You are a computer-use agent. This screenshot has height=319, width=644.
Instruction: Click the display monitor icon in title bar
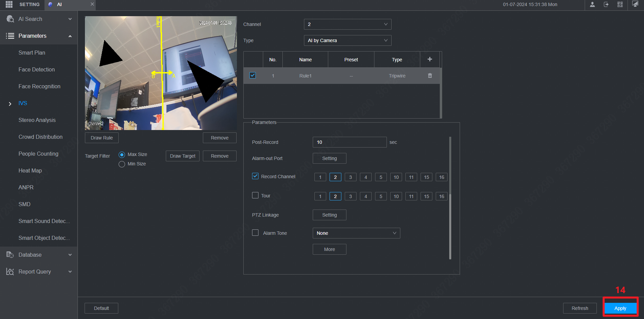(x=635, y=5)
